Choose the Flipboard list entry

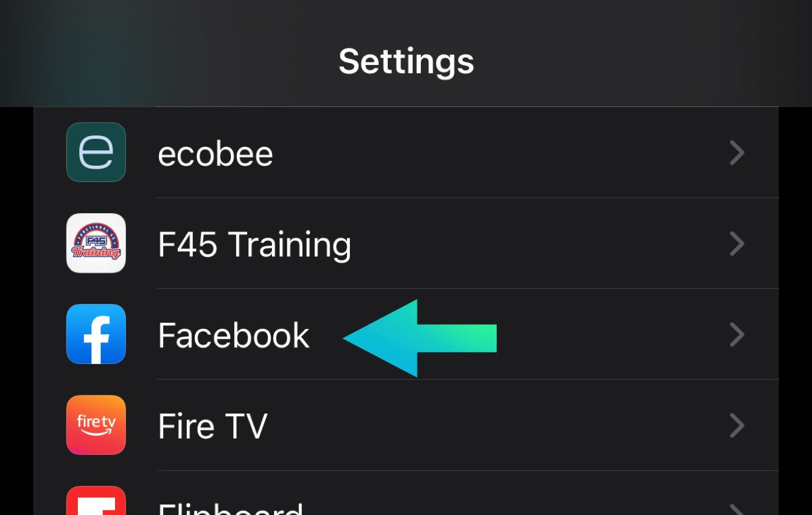click(230, 508)
